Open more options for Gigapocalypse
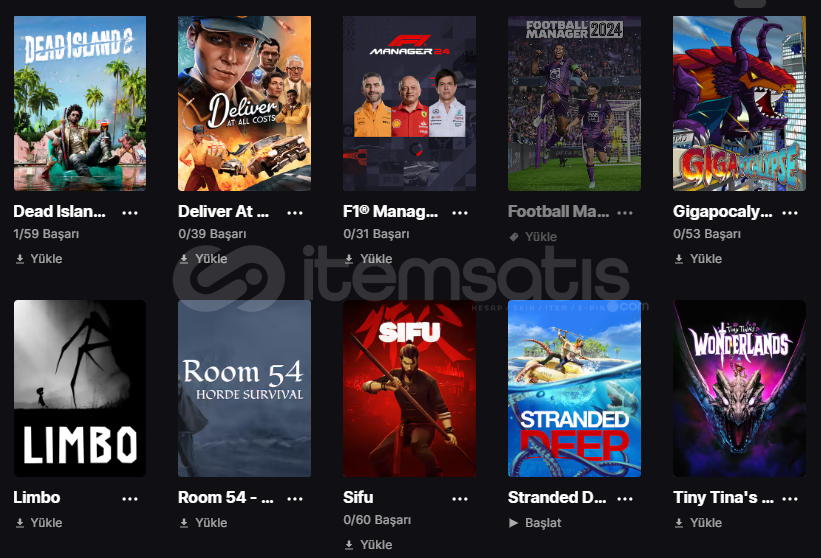This screenshot has height=558, width=821. [790, 213]
